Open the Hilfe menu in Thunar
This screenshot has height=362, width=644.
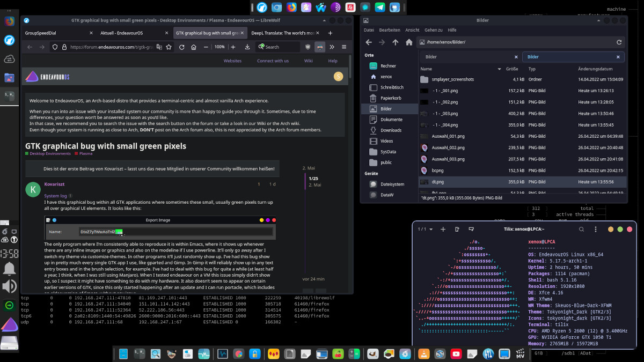click(x=452, y=30)
